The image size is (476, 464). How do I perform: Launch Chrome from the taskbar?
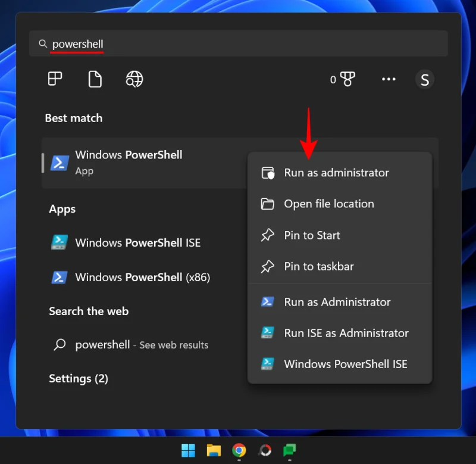tap(239, 451)
